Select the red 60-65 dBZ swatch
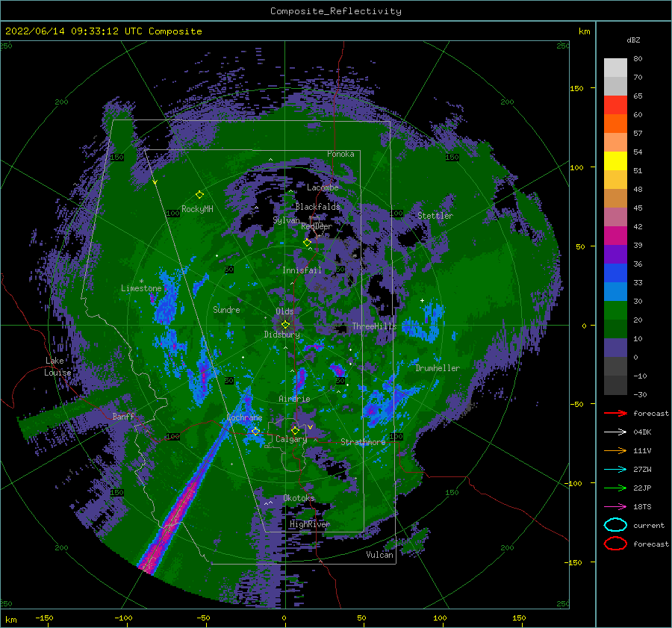Screen dimensions: 672x628 (615, 105)
